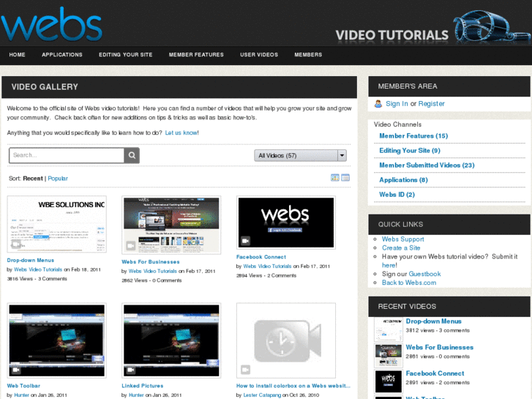Click How to install colorbox title link

click(x=293, y=386)
